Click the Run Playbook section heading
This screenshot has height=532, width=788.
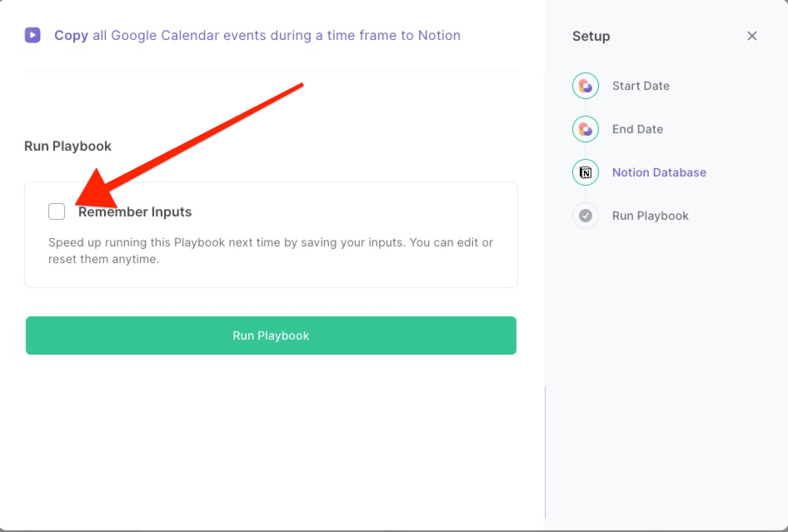tap(67, 147)
